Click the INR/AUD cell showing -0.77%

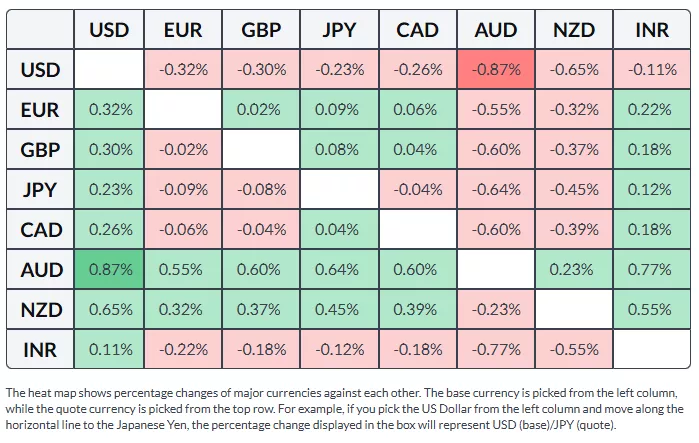(x=497, y=350)
